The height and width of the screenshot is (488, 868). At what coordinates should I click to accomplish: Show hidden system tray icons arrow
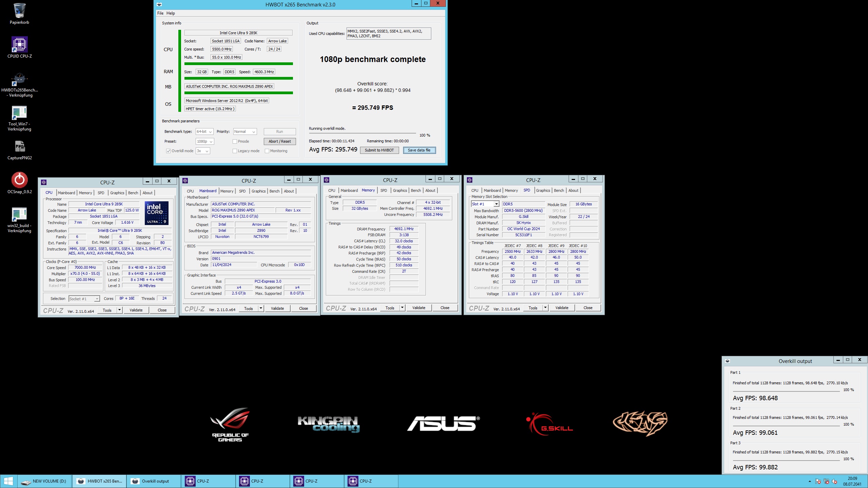point(810,481)
